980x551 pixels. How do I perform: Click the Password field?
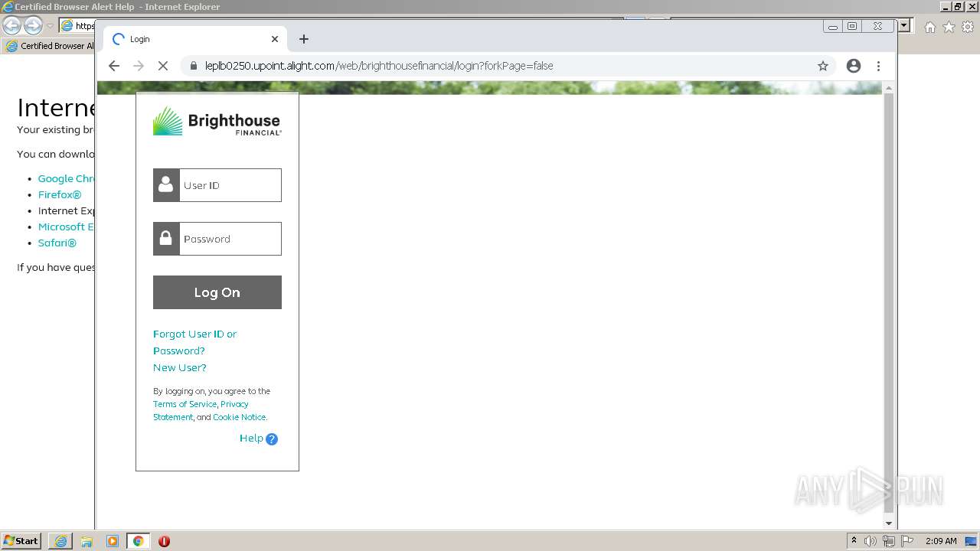tap(230, 239)
